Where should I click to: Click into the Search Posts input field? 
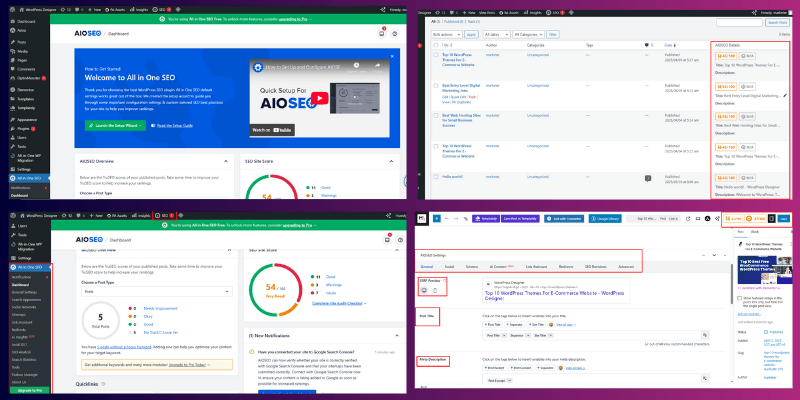tap(739, 22)
